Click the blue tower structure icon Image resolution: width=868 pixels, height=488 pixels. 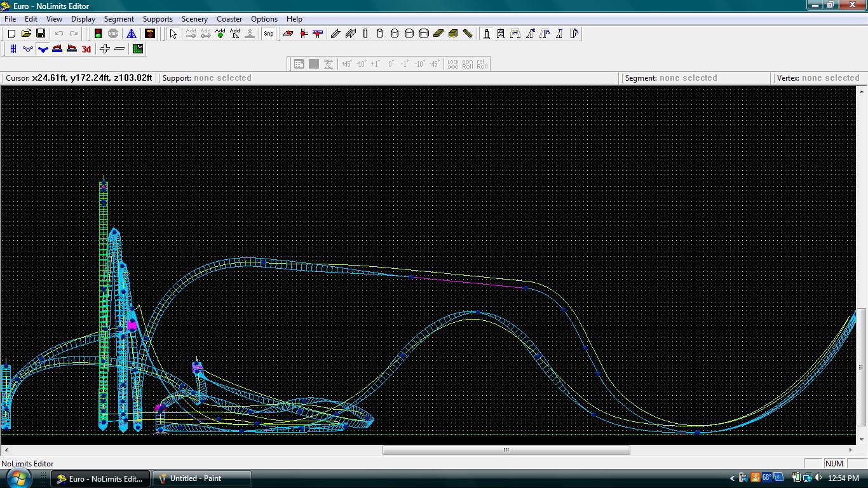point(132,34)
